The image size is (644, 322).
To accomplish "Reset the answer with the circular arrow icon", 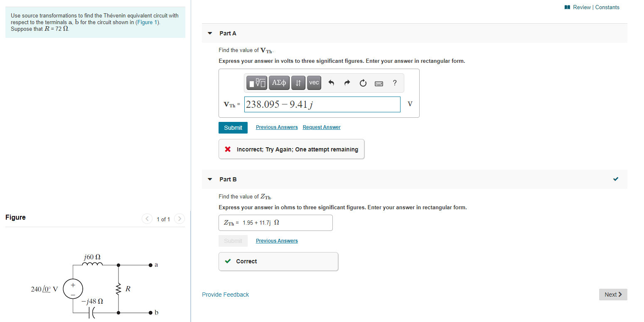I will (x=363, y=82).
